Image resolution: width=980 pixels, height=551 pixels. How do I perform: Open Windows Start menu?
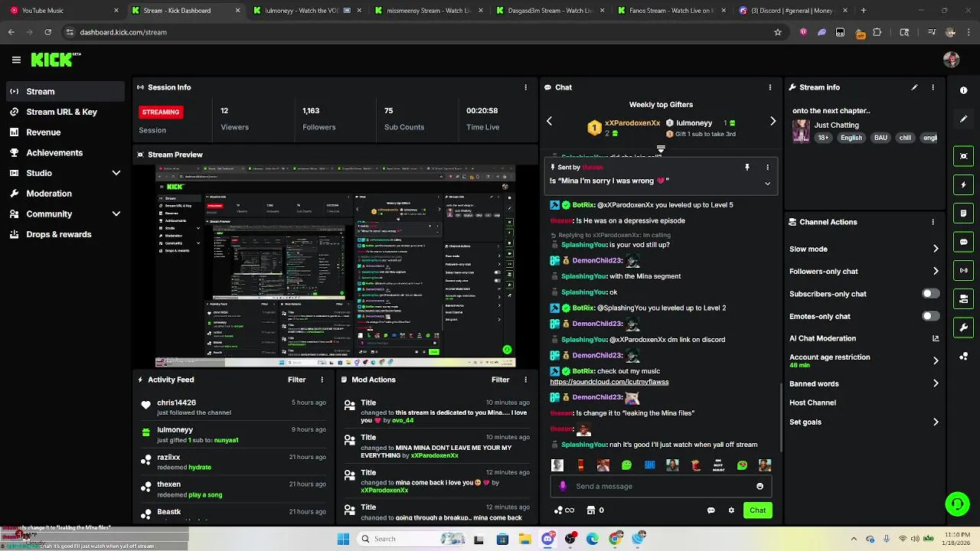pos(343,539)
